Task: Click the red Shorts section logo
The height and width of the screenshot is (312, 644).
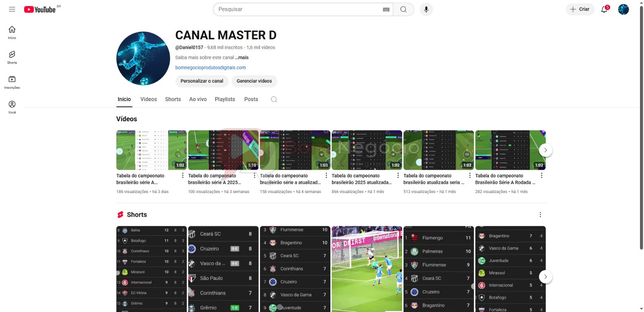Action: [120, 215]
